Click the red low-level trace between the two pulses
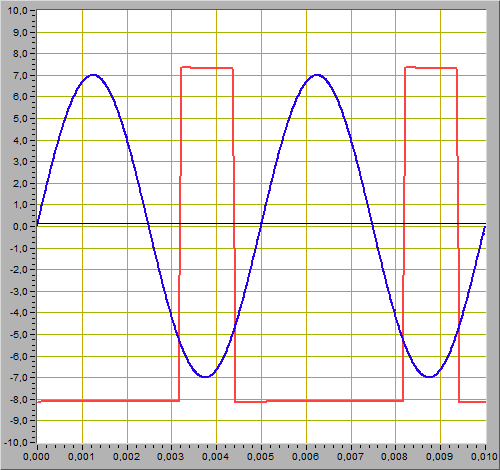 319,401
